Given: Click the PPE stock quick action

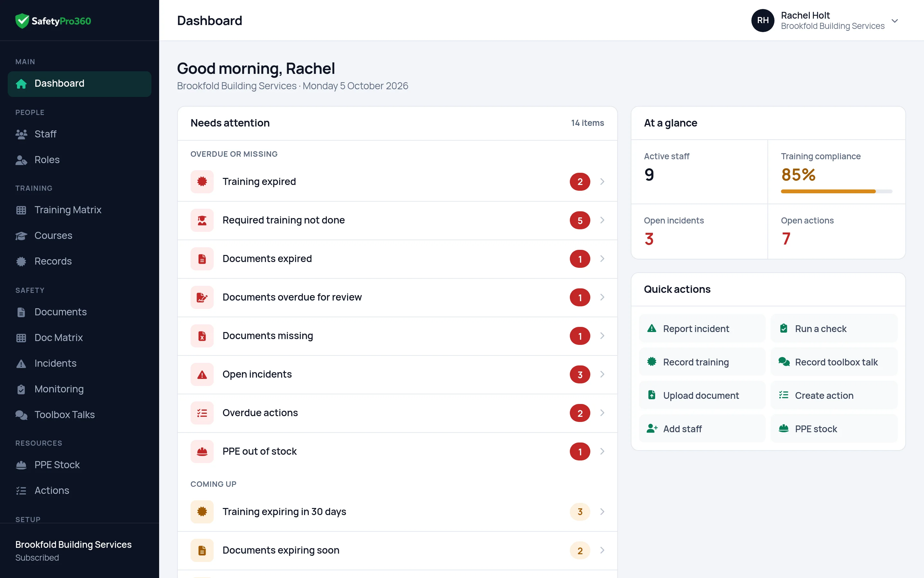Looking at the screenshot, I should [x=834, y=429].
